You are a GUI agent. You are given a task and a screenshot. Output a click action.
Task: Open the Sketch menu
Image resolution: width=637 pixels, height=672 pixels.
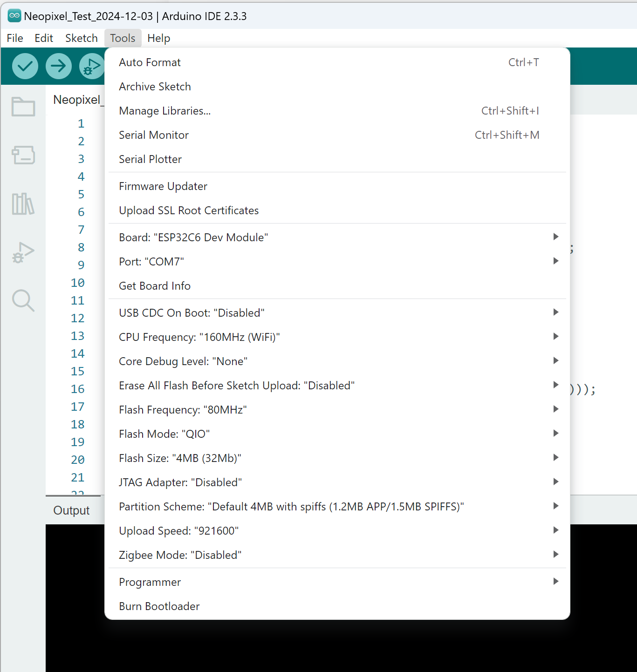tap(82, 38)
